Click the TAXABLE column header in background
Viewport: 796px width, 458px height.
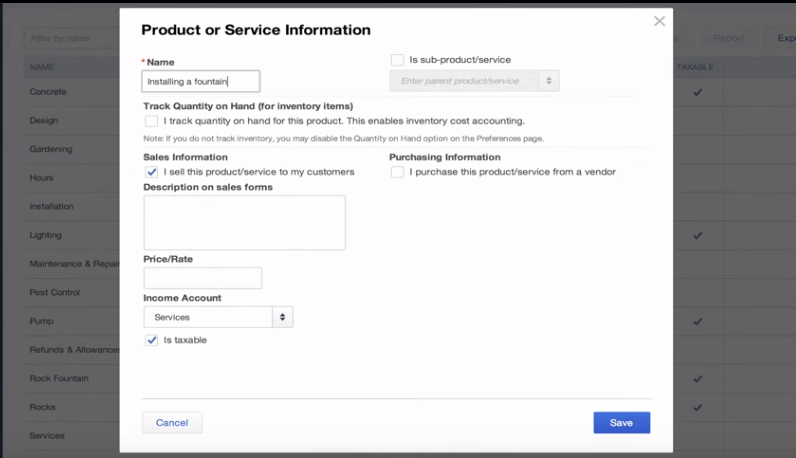695,67
